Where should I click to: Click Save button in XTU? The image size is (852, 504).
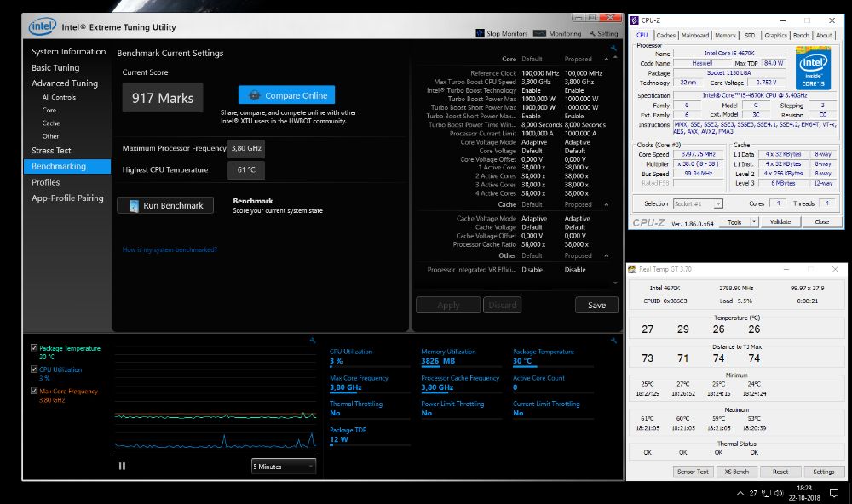pos(596,306)
